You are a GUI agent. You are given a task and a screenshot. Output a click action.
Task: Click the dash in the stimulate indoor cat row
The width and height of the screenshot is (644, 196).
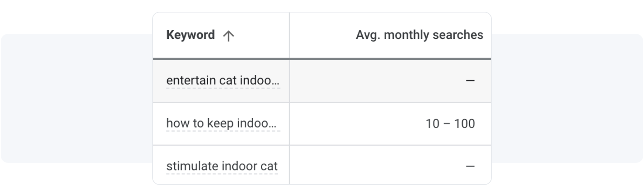pyautogui.click(x=470, y=167)
